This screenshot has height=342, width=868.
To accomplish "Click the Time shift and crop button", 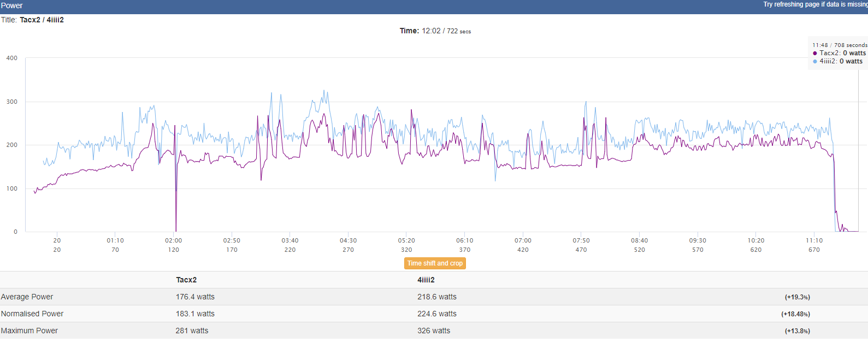I will 435,263.
